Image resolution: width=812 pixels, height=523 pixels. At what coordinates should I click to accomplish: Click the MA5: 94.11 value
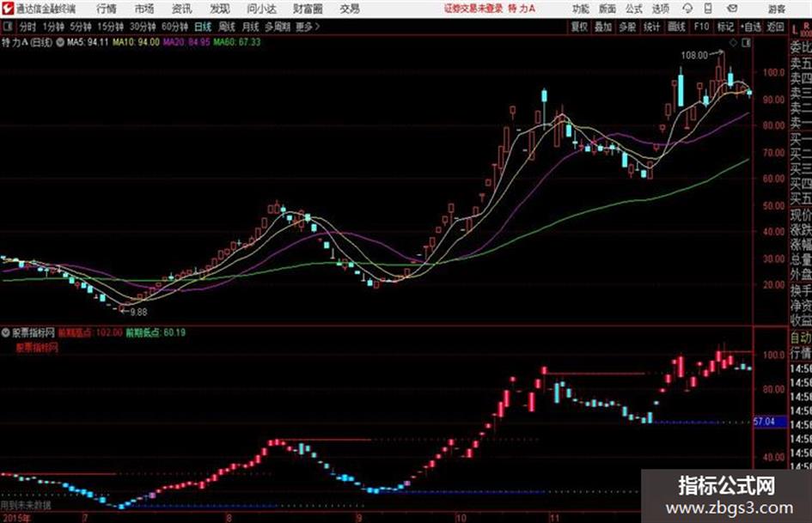click(x=88, y=42)
